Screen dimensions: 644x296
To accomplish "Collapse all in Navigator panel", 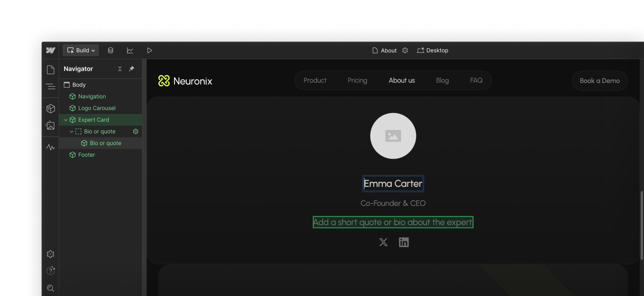I will [120, 69].
